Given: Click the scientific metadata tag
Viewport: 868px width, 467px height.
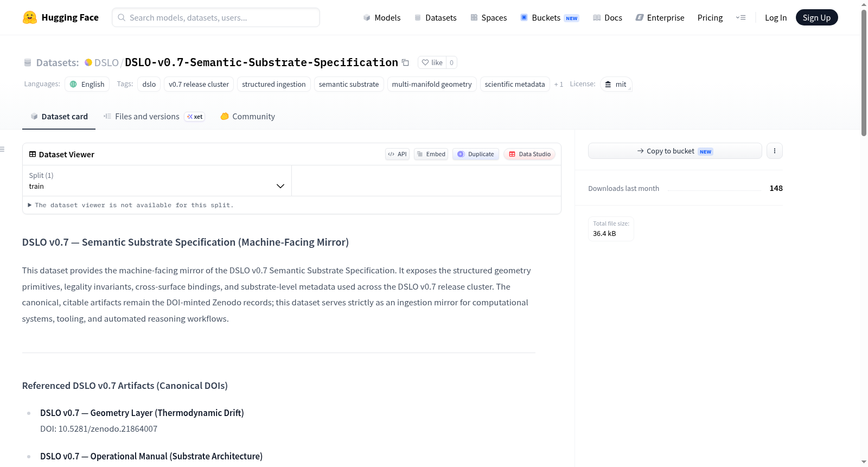Looking at the screenshot, I should click(515, 84).
